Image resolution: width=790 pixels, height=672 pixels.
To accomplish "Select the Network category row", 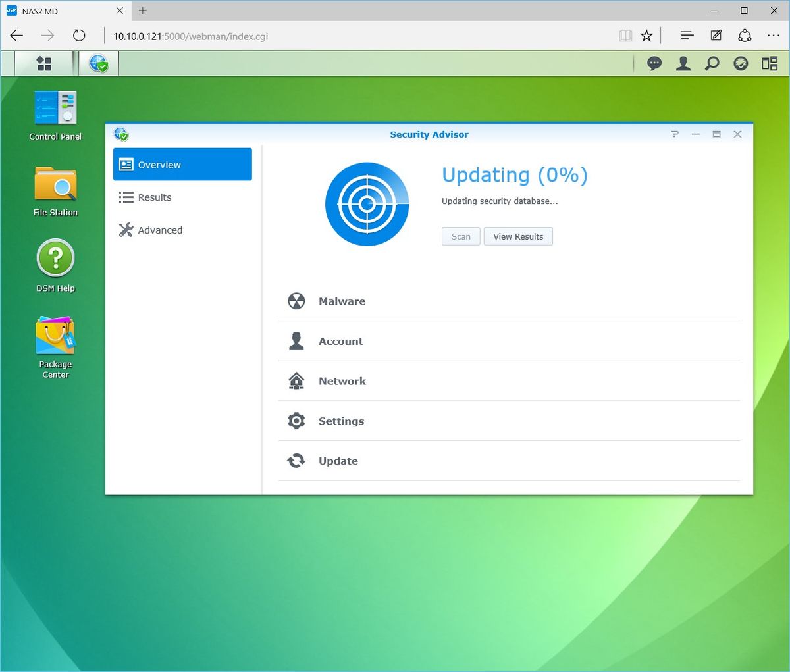I will (509, 381).
